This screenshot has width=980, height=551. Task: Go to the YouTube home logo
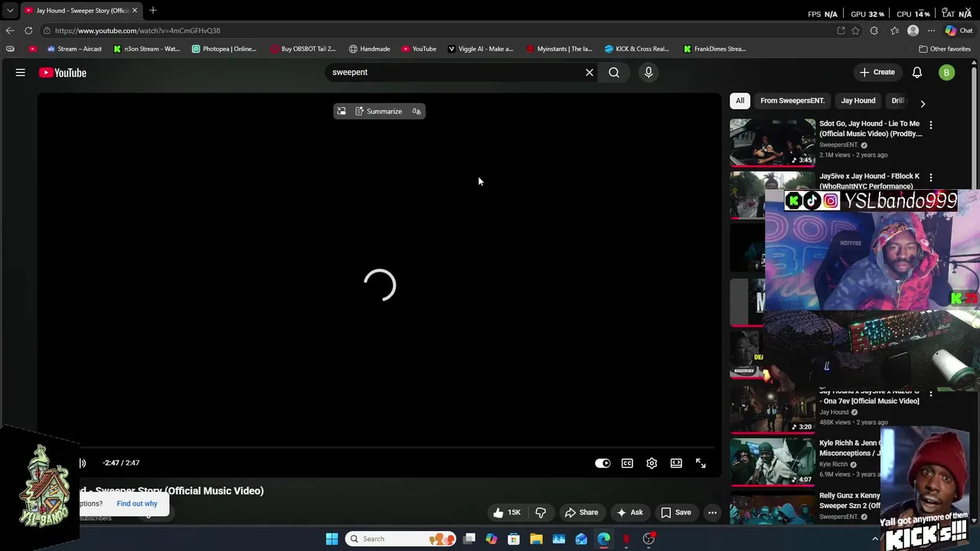coord(63,73)
